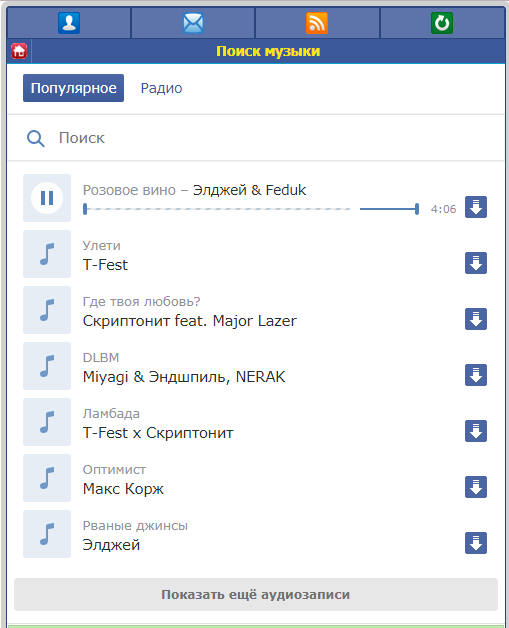The height and width of the screenshot is (628, 509).
Task: Download DLBM by Miyagi & Эндшпиль
Action: point(476,375)
